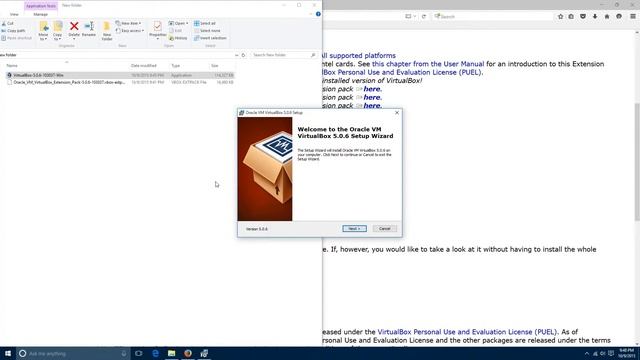This screenshot has height=360, width=640.
Task: Sort files by Size column header
Action: [215, 65]
